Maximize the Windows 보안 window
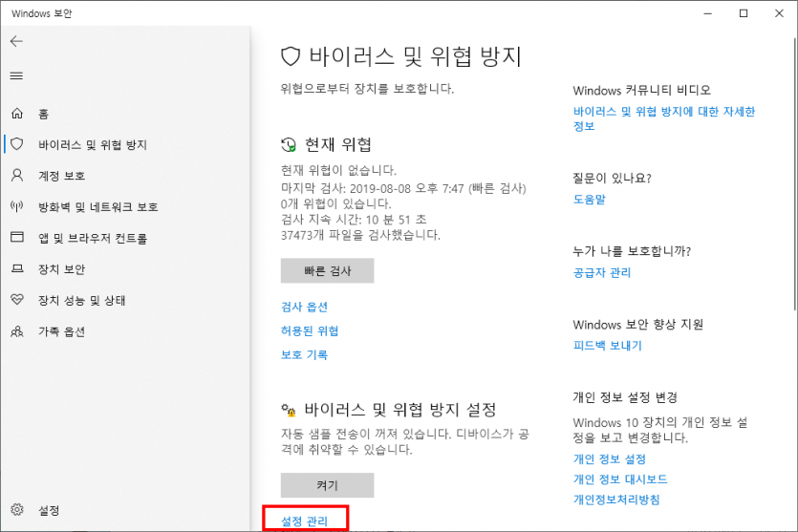The width and height of the screenshot is (798, 532). [744, 13]
